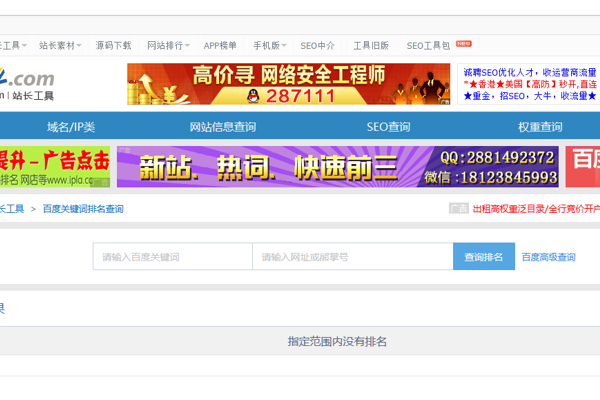Select the SEO查询 tab
600x400 pixels.
click(388, 127)
